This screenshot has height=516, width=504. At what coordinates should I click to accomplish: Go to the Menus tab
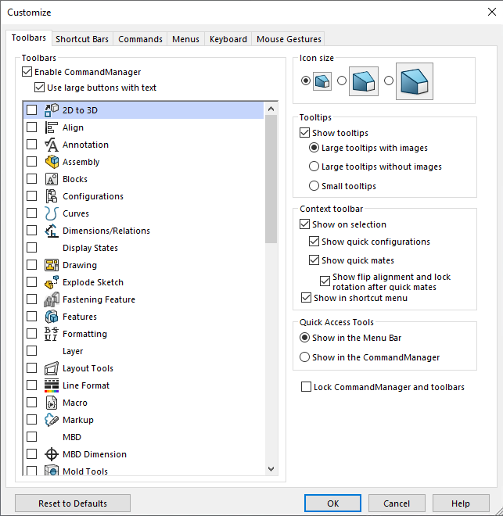click(x=186, y=39)
